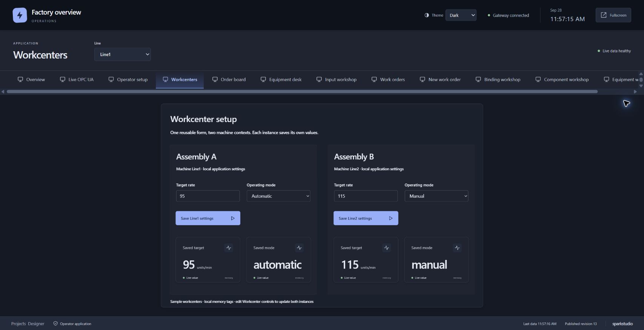Click the Assembly B heading
Image resolution: width=644 pixels, height=330 pixels.
pyautogui.click(x=354, y=157)
